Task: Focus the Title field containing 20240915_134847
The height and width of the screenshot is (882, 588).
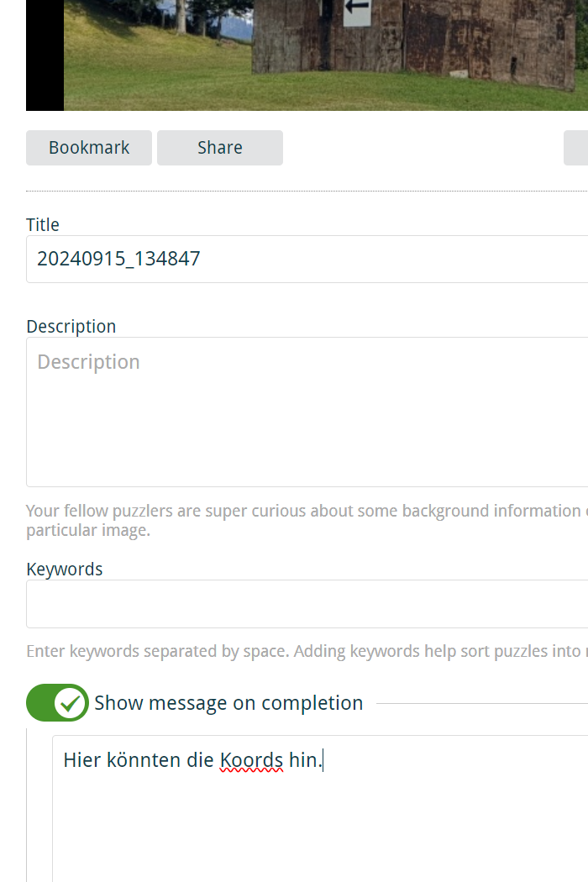Action: tap(307, 260)
